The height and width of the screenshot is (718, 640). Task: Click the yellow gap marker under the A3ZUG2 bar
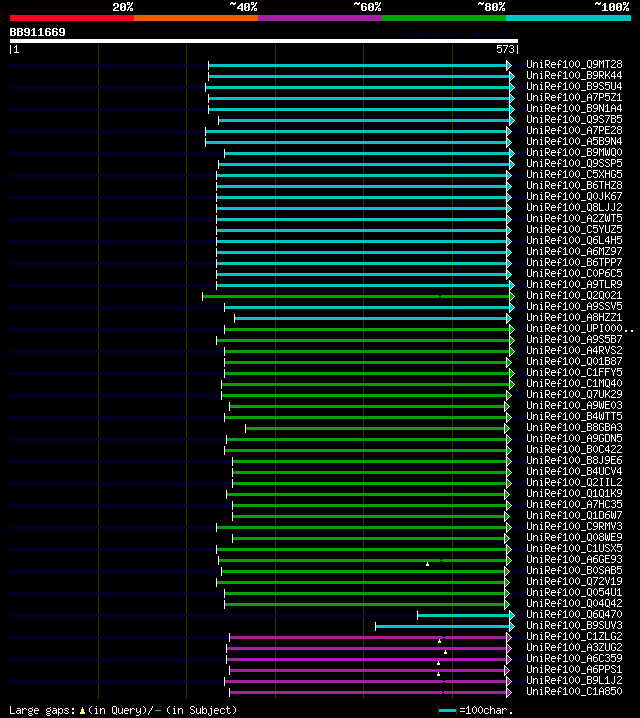click(445, 652)
